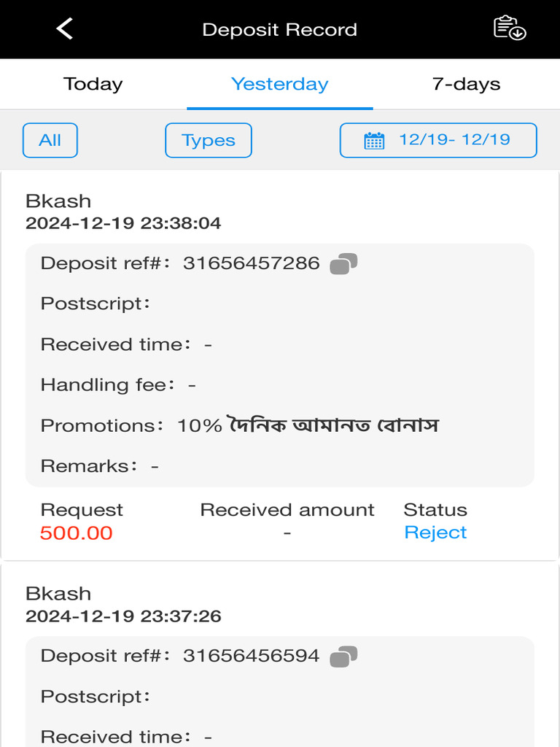Click the calendar icon in date filter

[x=374, y=141]
